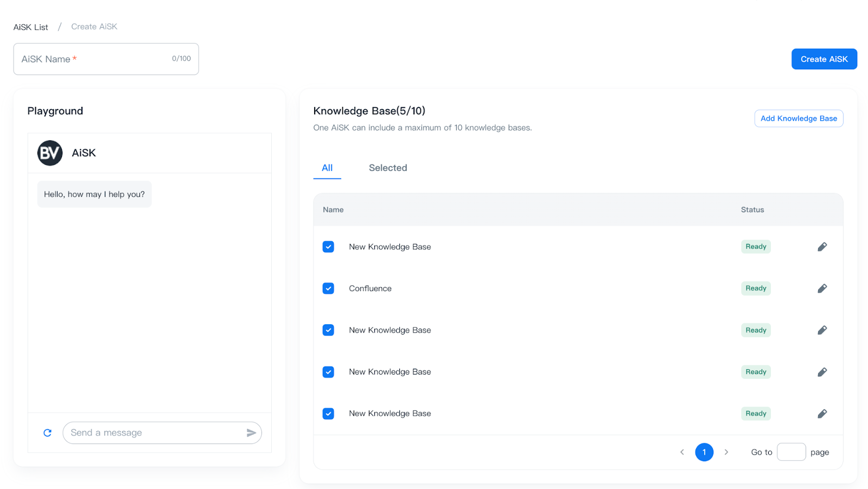Go to previous page with left chevron
The width and height of the screenshot is (868, 489).
click(x=682, y=452)
